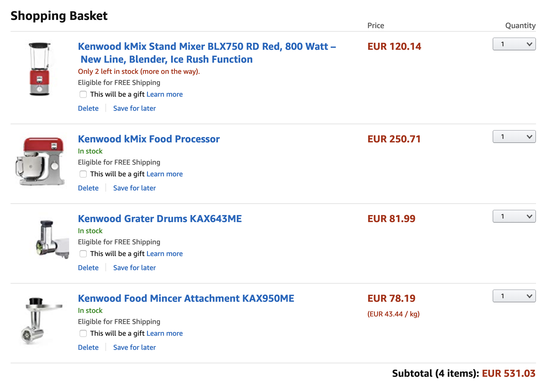Delete the Kenwood Stand Mixer from basket
This screenshot has width=560, height=392.
click(x=88, y=108)
